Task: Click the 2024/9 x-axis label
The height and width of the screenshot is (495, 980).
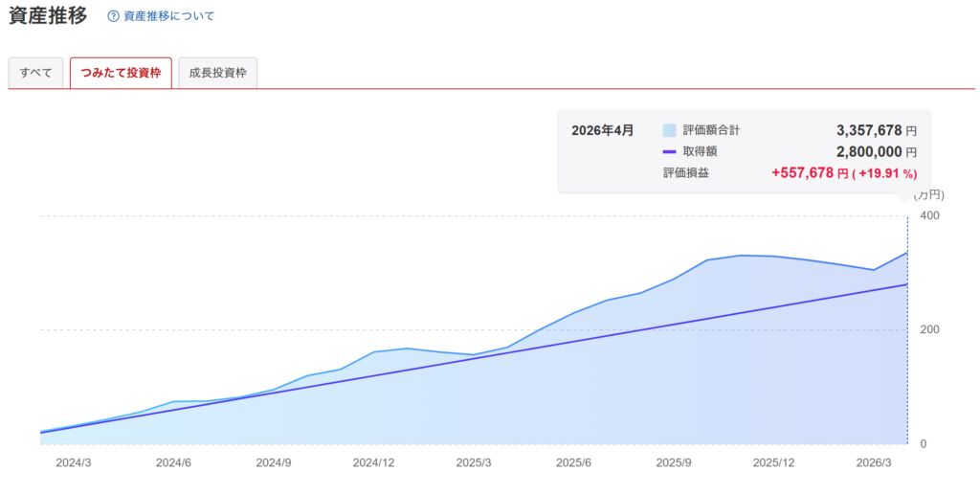Action: coord(273,462)
